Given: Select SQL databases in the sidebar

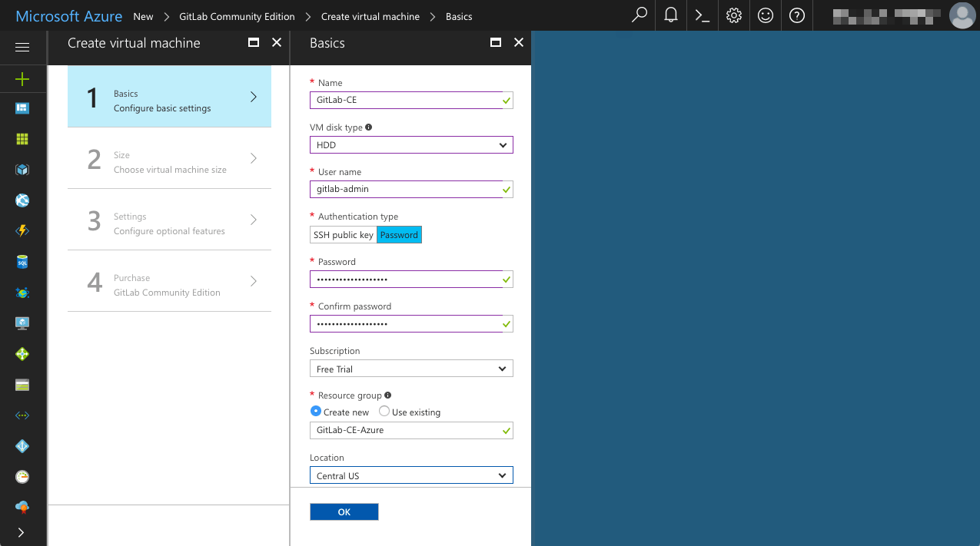Looking at the screenshot, I should (x=22, y=261).
